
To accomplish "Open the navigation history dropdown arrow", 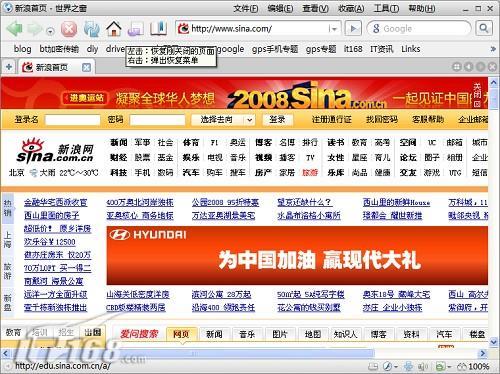I will coord(50,31).
